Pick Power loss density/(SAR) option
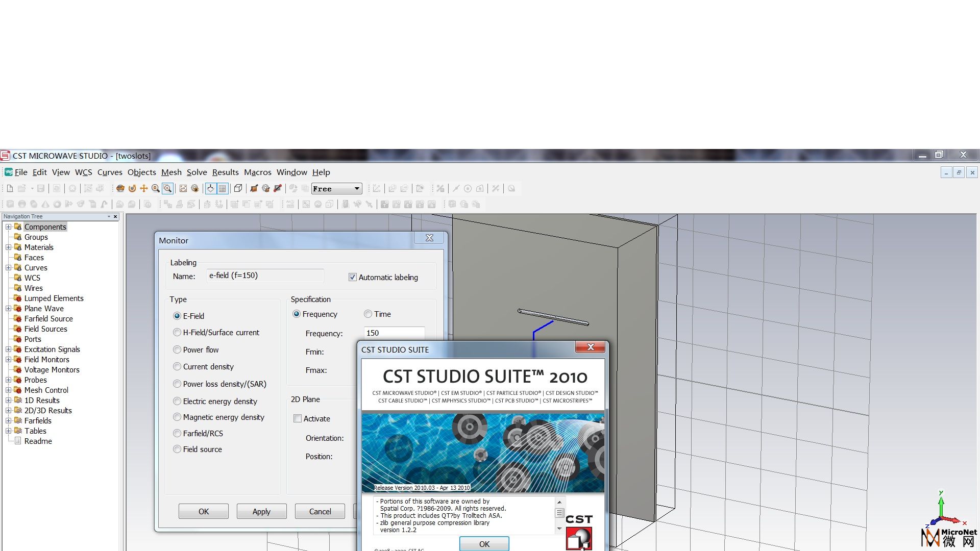Image resolution: width=980 pixels, height=551 pixels. 177,384
